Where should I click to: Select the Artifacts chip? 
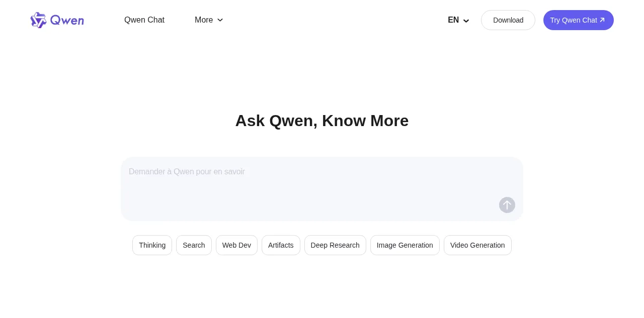tap(281, 245)
